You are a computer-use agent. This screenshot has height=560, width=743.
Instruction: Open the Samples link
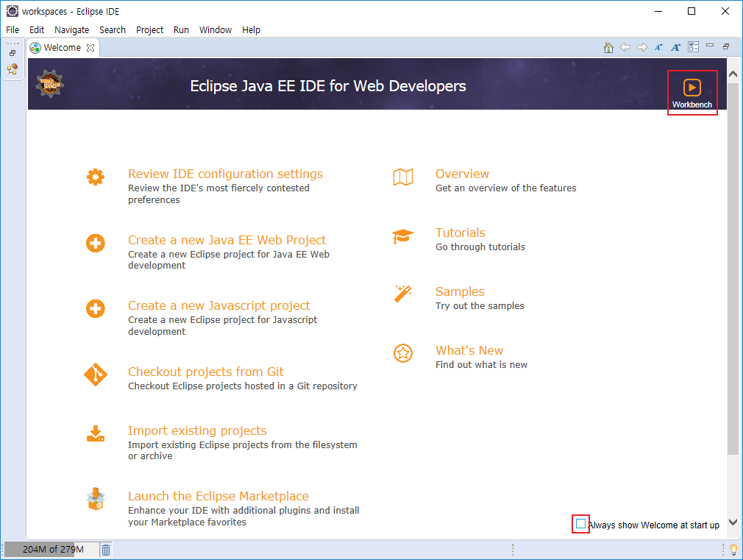[460, 291]
